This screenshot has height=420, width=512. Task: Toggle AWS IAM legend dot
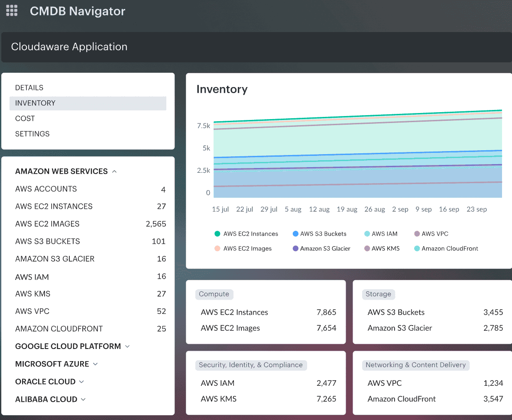point(367,234)
